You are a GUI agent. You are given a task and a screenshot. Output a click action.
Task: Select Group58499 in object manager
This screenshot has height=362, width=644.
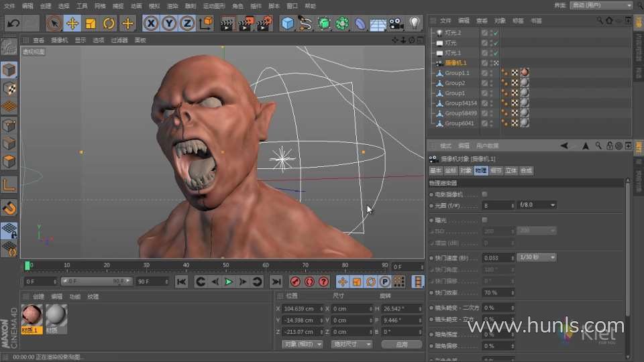click(x=461, y=113)
